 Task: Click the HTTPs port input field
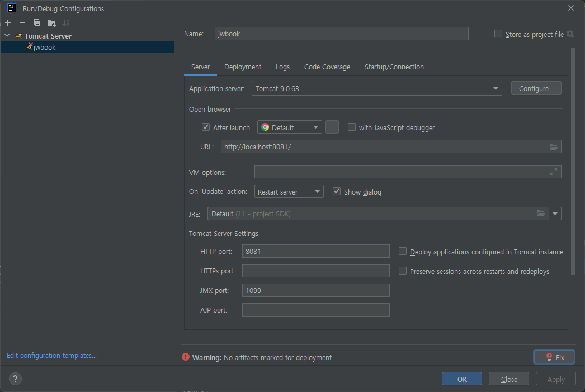(315, 271)
